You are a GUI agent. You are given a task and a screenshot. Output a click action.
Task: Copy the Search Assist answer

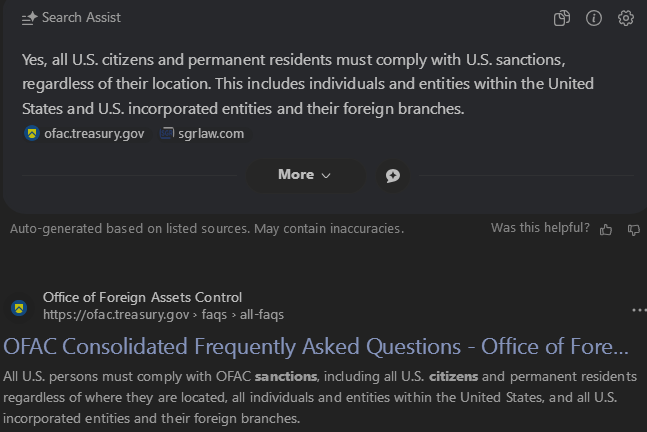(562, 18)
